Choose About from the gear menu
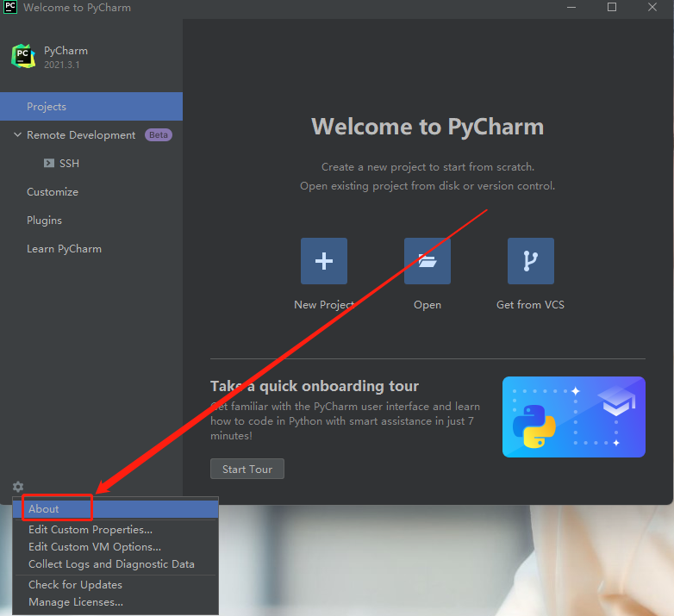This screenshot has width=674, height=616. tap(115, 509)
